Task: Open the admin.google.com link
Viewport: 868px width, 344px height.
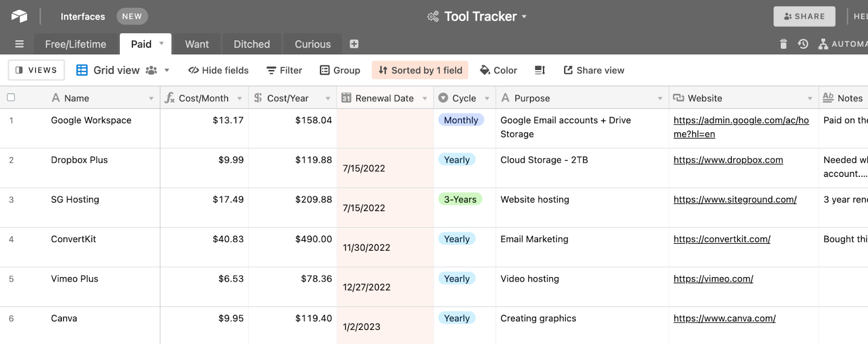Action: [x=741, y=127]
